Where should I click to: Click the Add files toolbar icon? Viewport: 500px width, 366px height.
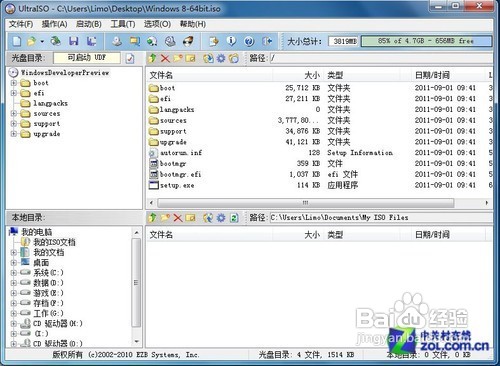pyautogui.click(x=213, y=41)
